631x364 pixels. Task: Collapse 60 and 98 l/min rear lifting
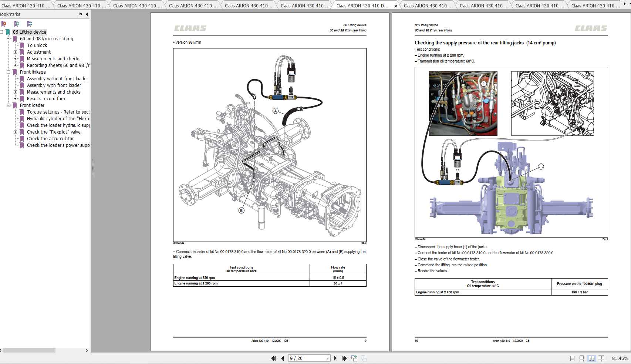(x=9, y=39)
